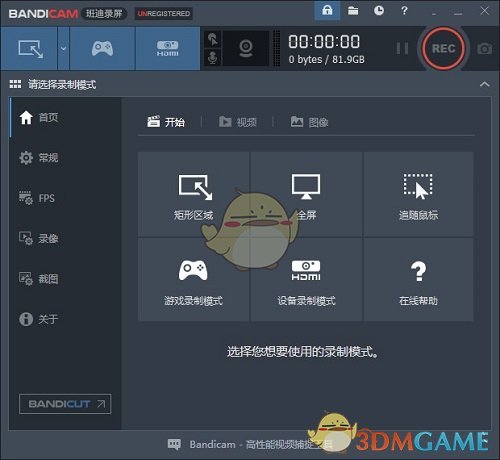Choose the 矩形区域 rectangle area tile

[x=193, y=194]
